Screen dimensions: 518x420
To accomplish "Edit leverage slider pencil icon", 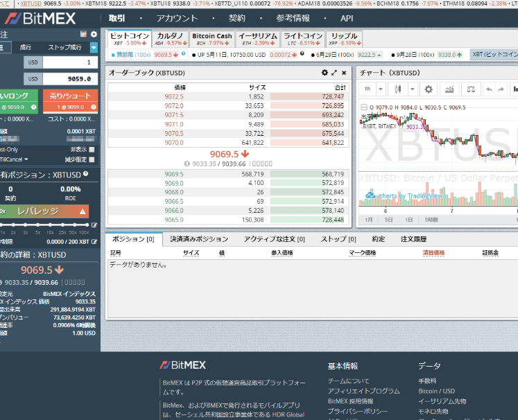I will pyautogui.click(x=94, y=225).
